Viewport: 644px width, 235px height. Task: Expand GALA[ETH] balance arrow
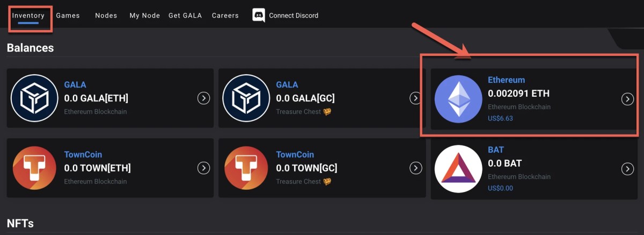(x=203, y=98)
